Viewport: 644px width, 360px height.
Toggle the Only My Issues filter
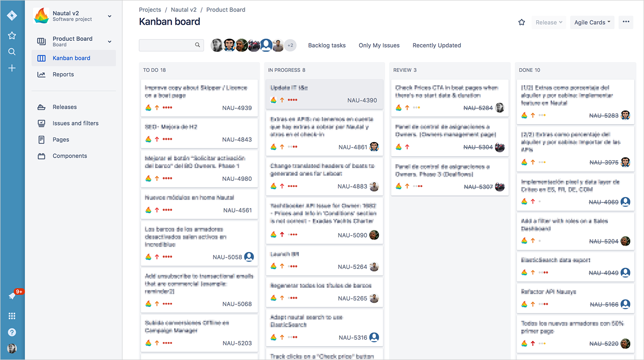pos(379,45)
